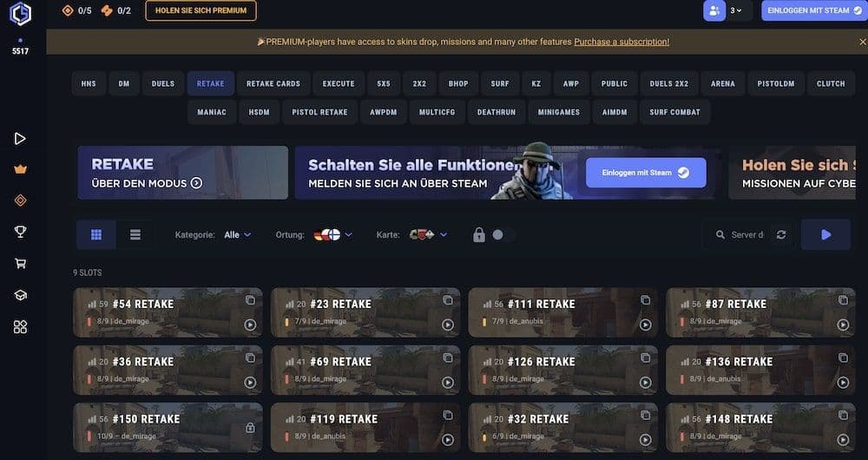Open the Ortung flags dropdown
Viewport: 868px width, 460px height.
point(332,234)
